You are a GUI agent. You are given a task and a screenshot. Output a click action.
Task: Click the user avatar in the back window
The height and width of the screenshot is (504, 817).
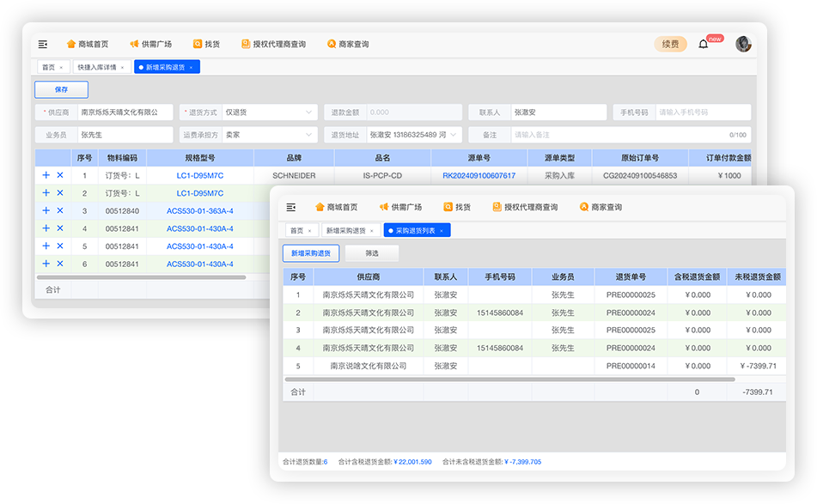(x=743, y=44)
